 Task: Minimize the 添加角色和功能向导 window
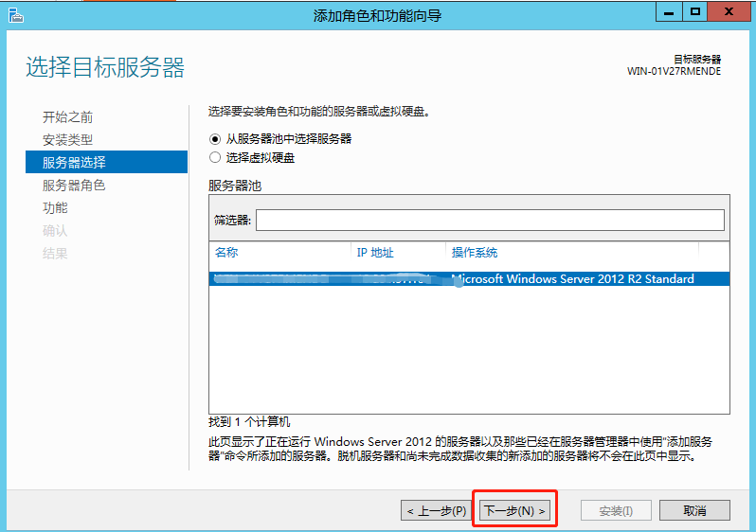668,12
